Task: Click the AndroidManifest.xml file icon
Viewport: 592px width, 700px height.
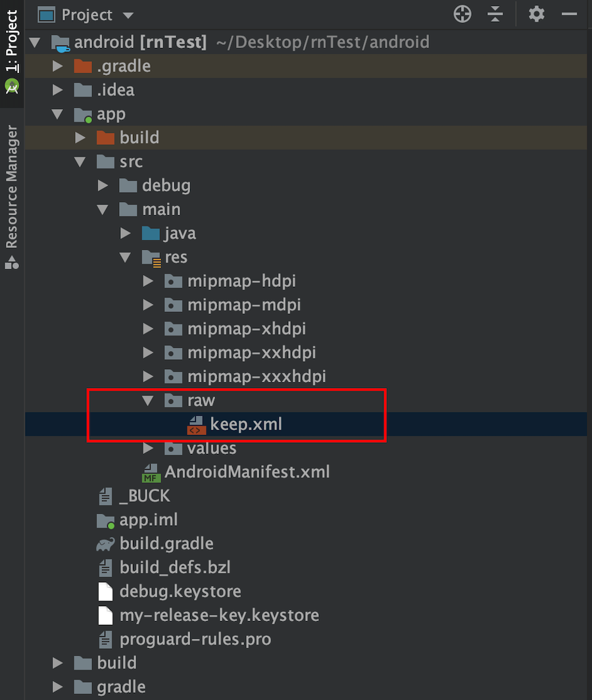Action: pyautogui.click(x=151, y=472)
